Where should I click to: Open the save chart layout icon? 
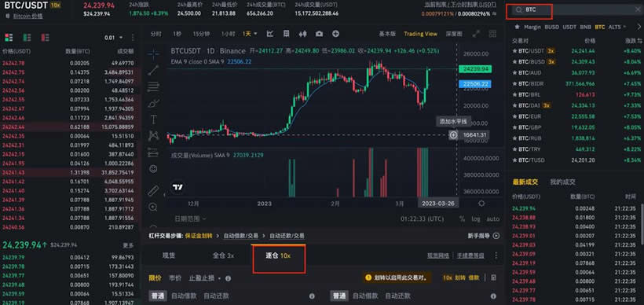pyautogui.click(x=287, y=34)
